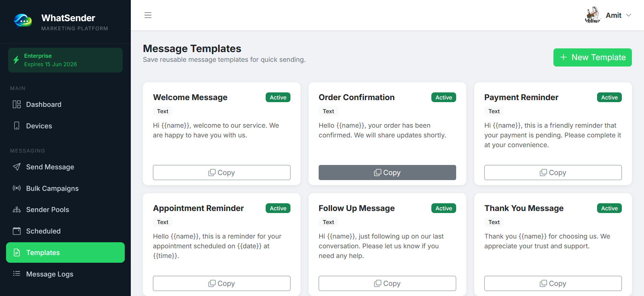This screenshot has width=644, height=296.
Task: Copy the Payment Reminder template
Action: pyautogui.click(x=553, y=172)
